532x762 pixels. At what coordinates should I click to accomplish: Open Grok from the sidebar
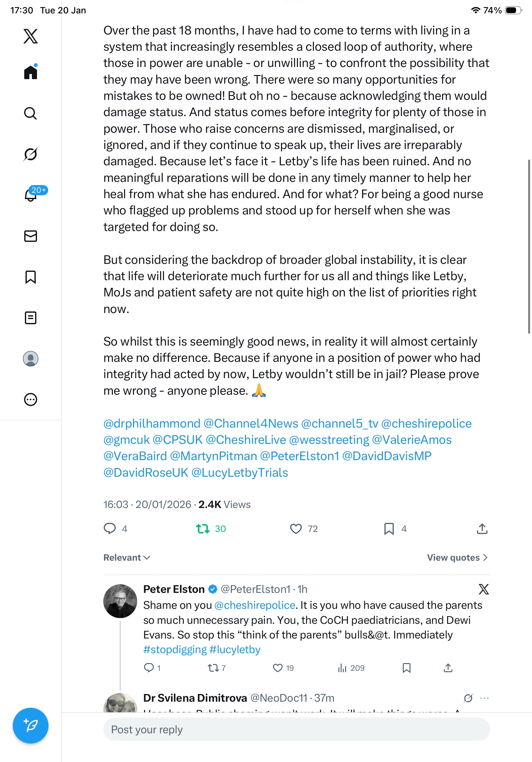[31, 154]
